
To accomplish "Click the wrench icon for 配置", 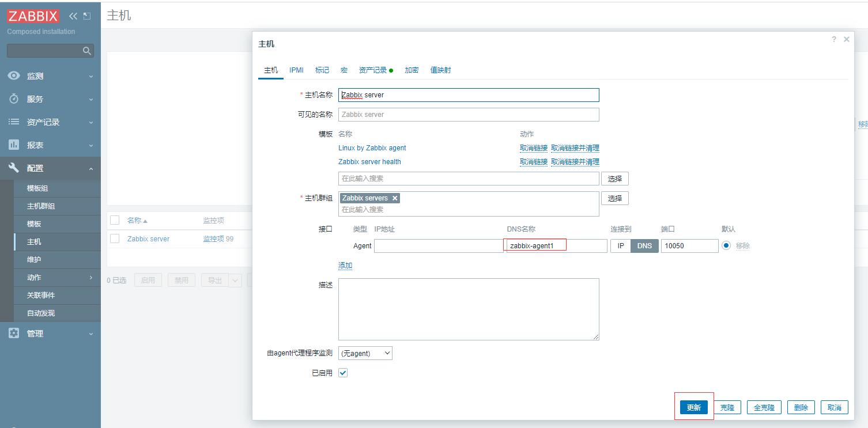I will (x=14, y=168).
